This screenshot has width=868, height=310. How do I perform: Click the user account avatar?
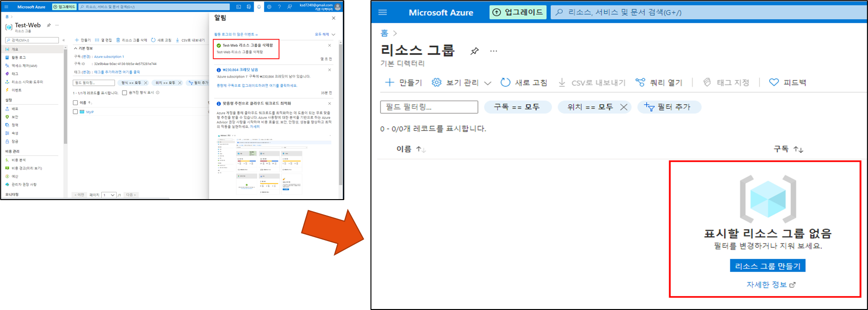(338, 7)
